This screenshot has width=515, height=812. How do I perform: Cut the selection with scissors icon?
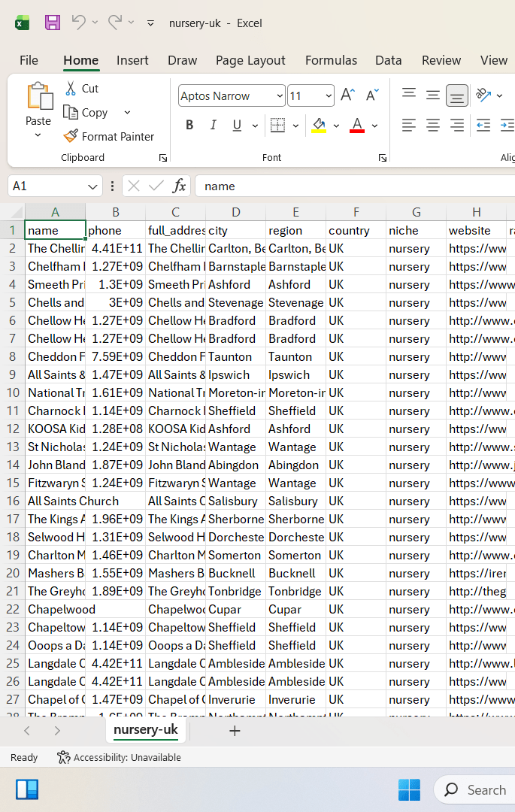tap(71, 88)
